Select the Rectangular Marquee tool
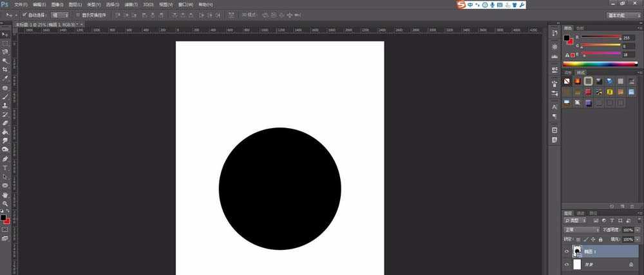 5,43
